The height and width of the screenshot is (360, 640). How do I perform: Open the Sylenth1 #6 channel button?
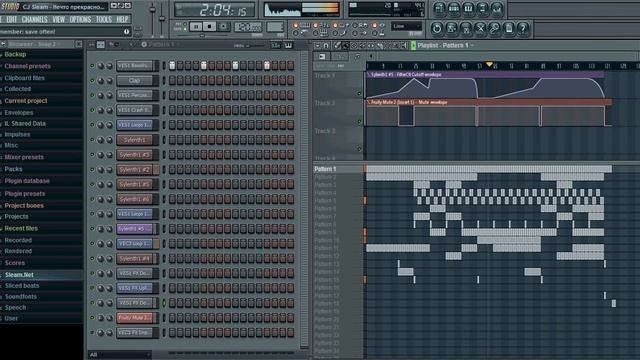coord(135,199)
